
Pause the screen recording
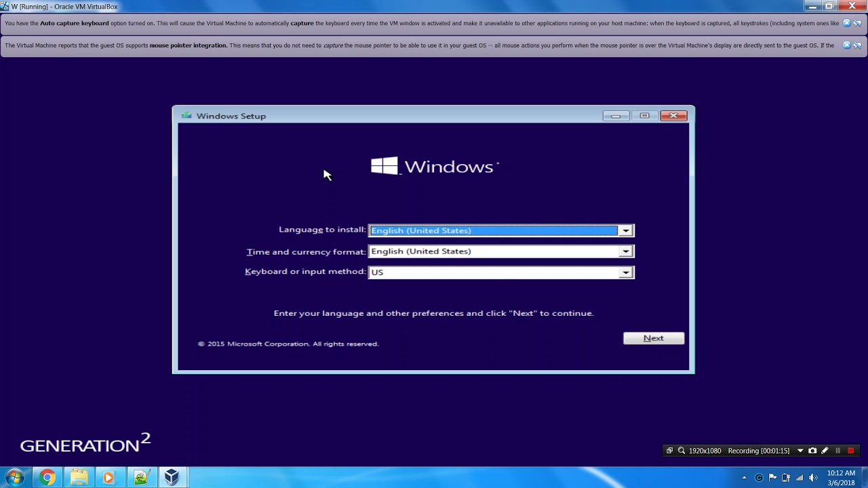point(838,451)
